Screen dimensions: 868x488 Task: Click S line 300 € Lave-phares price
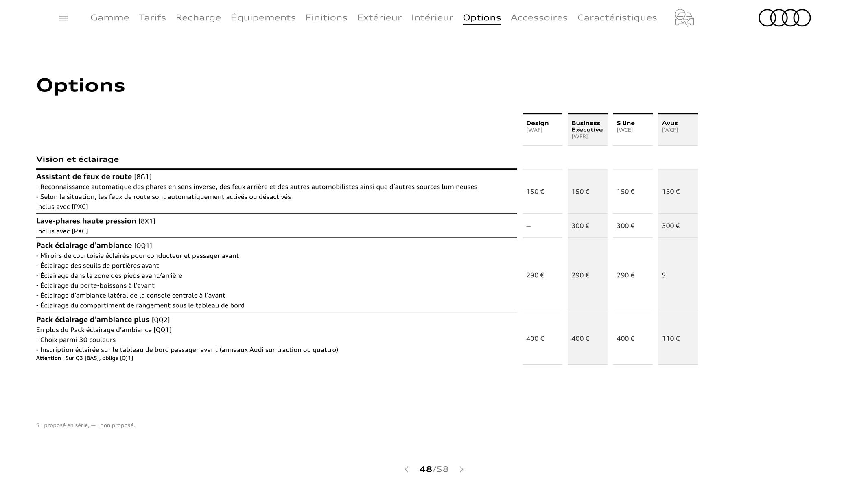tap(625, 226)
